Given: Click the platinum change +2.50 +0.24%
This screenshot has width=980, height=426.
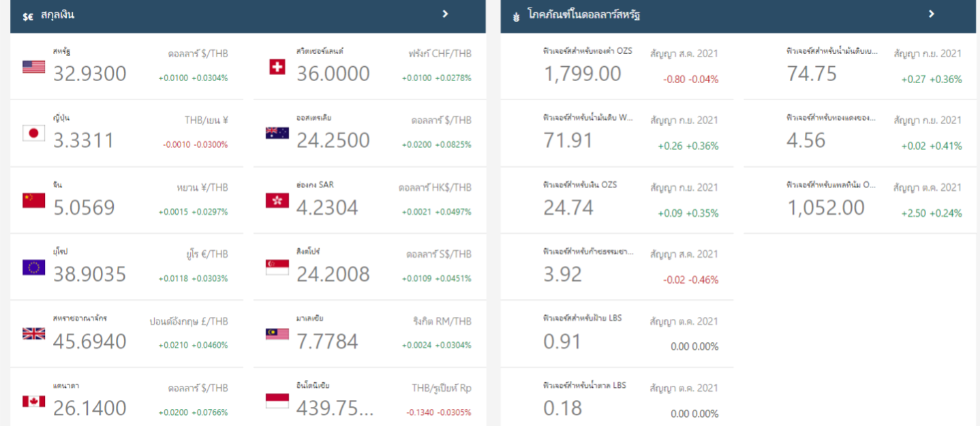Looking at the screenshot, I should [931, 213].
